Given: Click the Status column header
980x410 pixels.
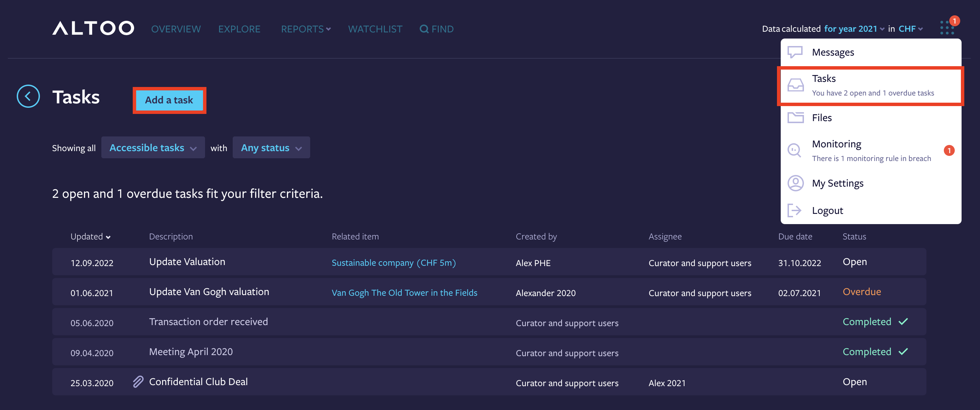Looking at the screenshot, I should [854, 237].
